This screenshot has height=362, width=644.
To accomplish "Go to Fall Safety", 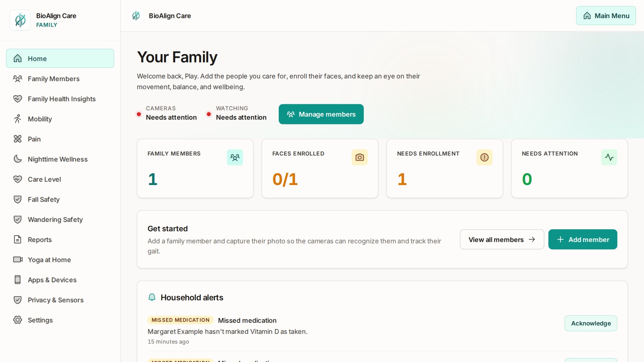I will [60, 199].
